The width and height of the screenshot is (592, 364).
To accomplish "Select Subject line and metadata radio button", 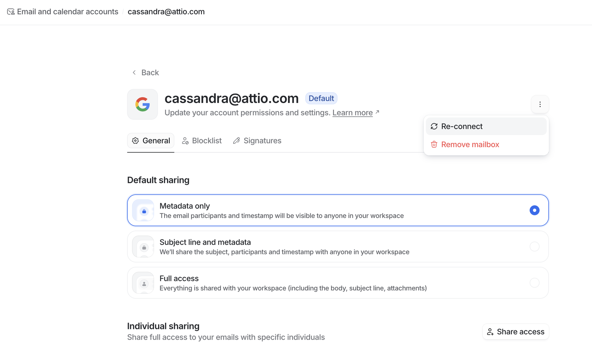I will 534,247.
